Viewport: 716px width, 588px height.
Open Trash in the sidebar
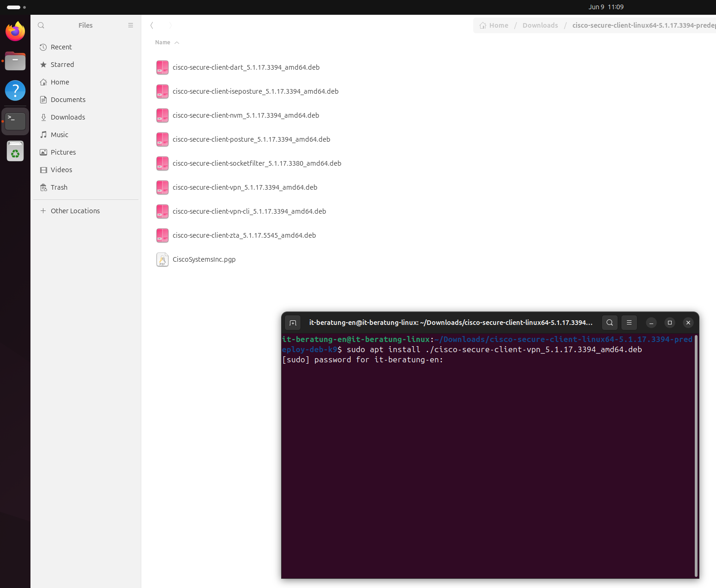coord(86,187)
